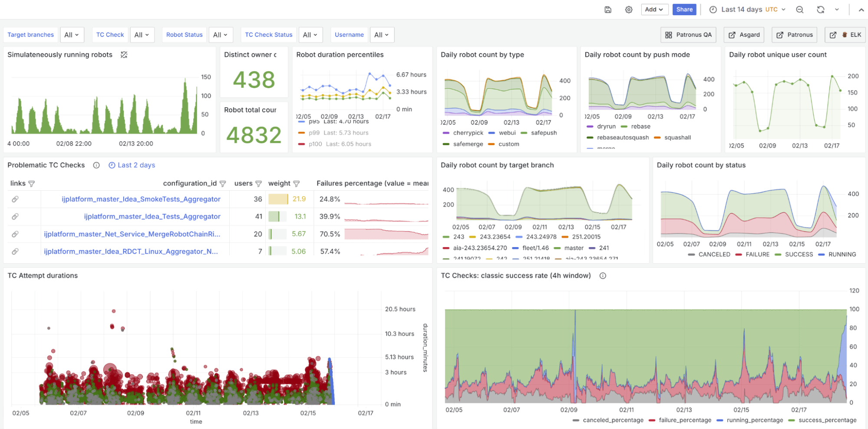Open the auto-refresh interval chevron dropdown
Viewport: 868px width, 429px height.
click(x=837, y=9)
